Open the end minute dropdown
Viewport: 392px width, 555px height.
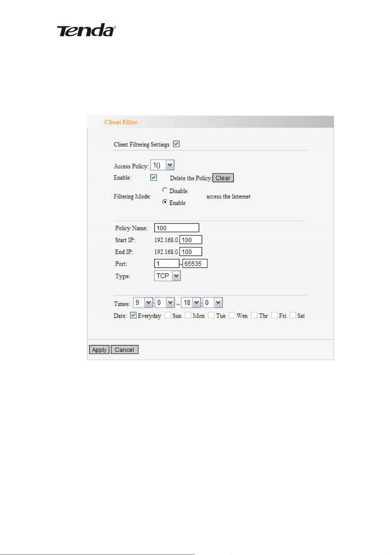pyautogui.click(x=213, y=303)
